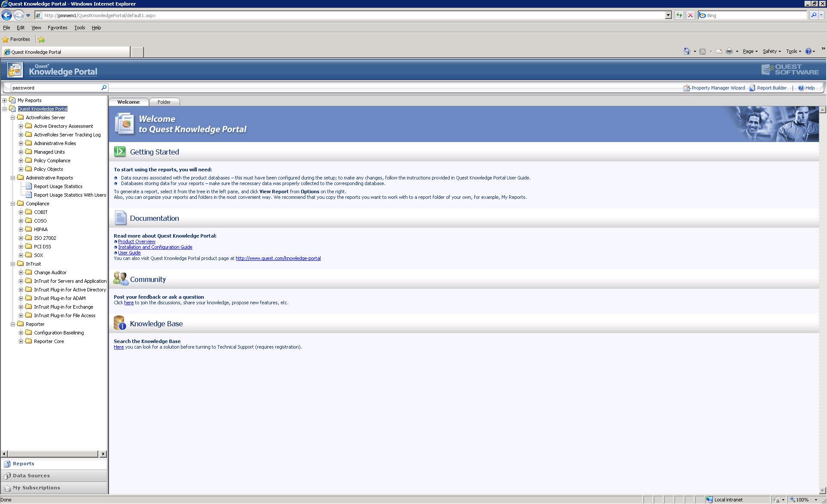Click the Refresh page icon

click(679, 15)
